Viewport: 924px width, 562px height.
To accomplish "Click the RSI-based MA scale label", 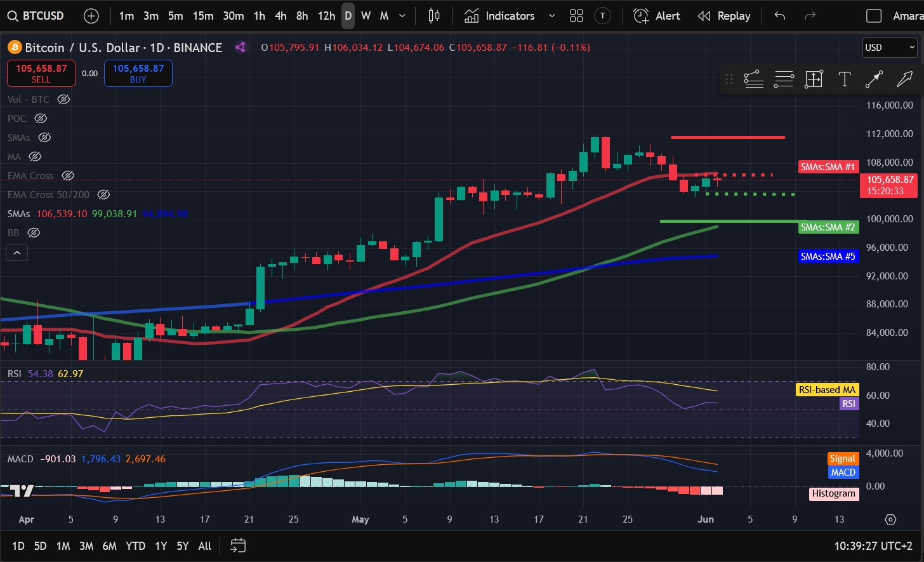I will (827, 390).
